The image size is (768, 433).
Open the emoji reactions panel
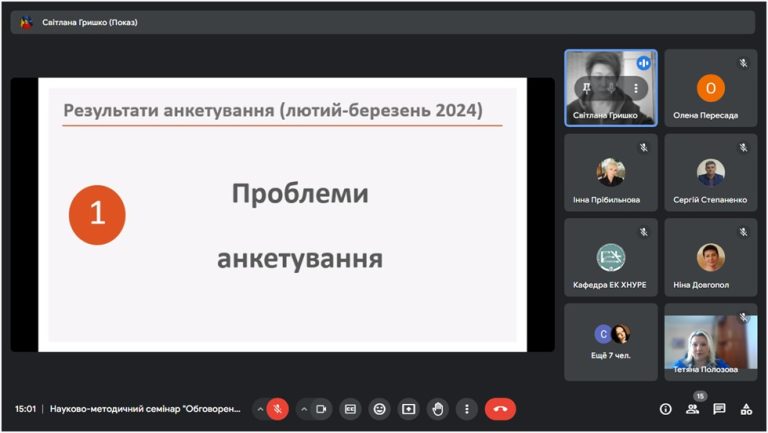380,409
